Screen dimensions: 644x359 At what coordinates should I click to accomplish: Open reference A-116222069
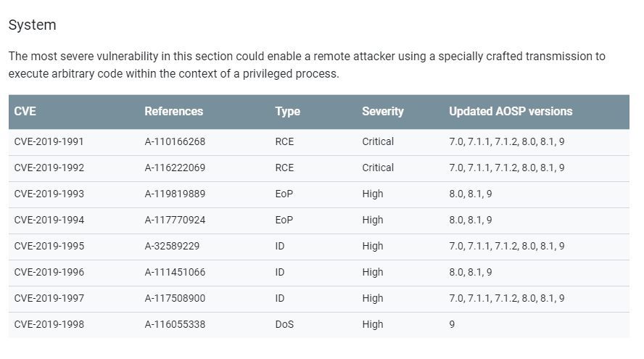pyautogui.click(x=175, y=168)
